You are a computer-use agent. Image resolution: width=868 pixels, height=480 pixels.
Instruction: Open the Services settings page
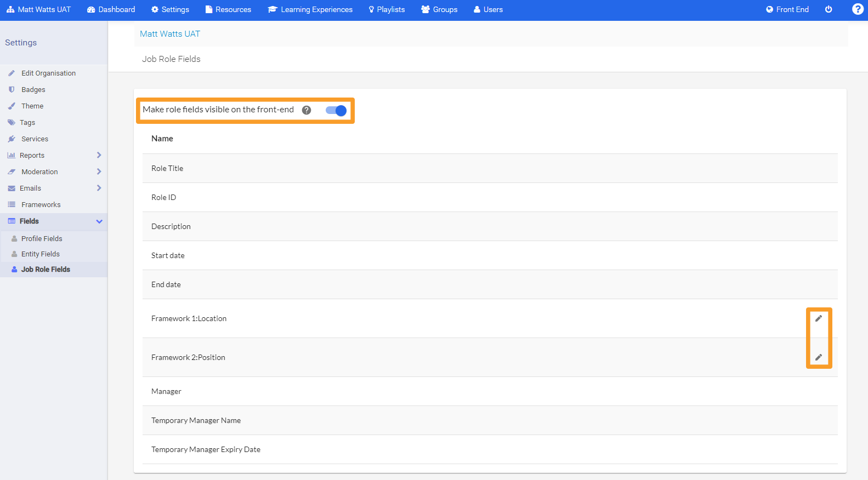(35, 139)
